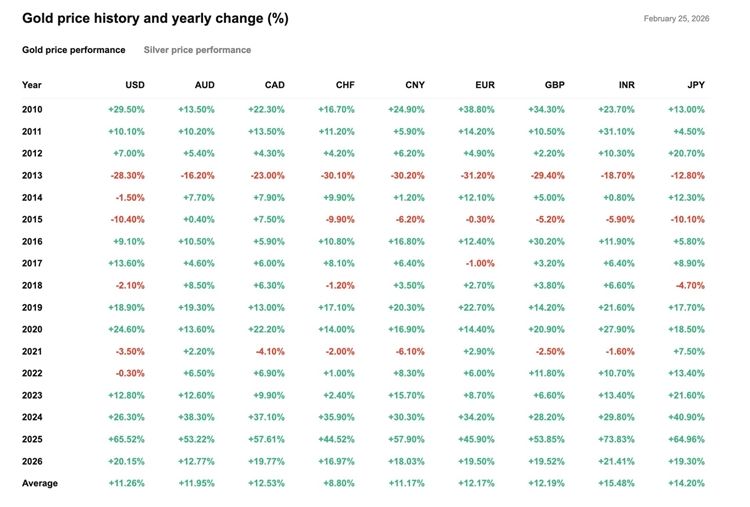The width and height of the screenshot is (750, 507).
Task: Click the INR column header
Action: coord(625,85)
